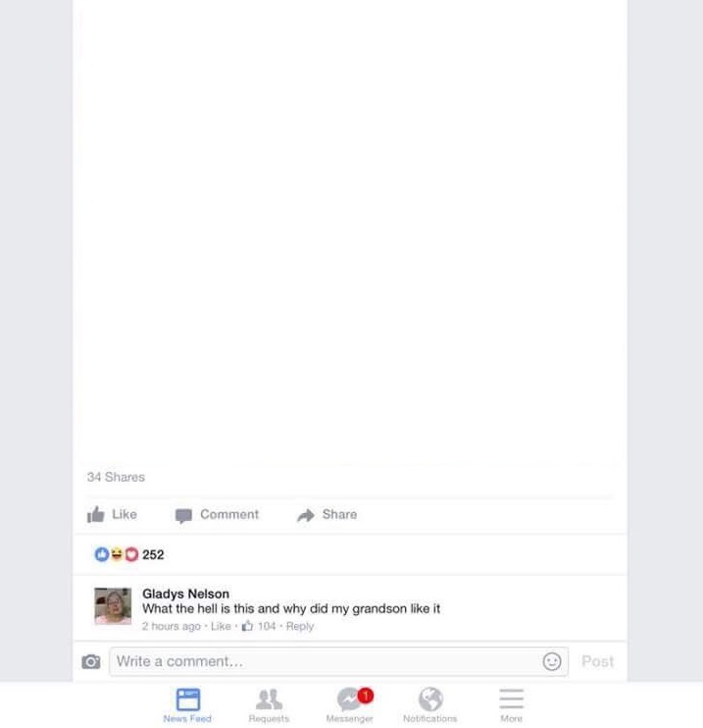Switch to the News Feed tab
The height and width of the screenshot is (728, 703).
187,704
